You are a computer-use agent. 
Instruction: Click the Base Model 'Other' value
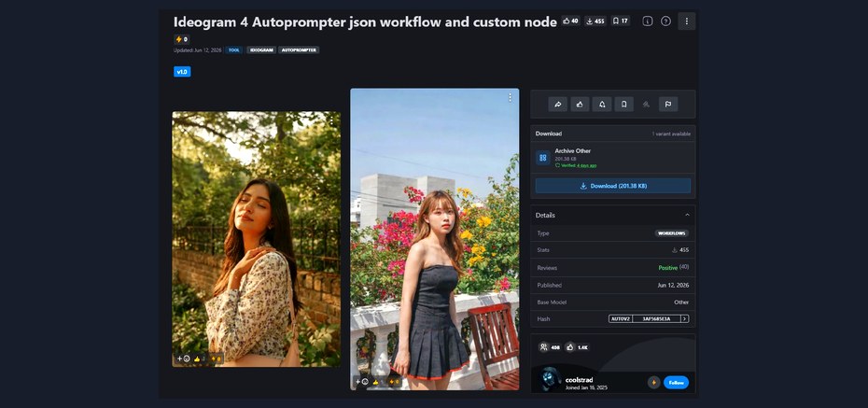(x=681, y=302)
